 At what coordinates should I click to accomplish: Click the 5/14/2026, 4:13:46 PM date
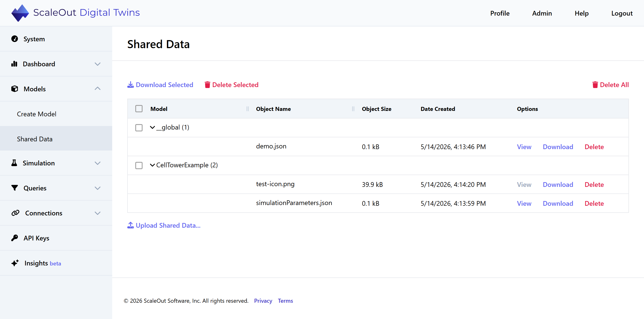453,147
